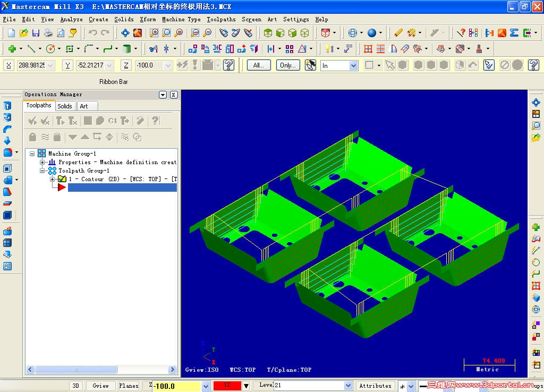
Task: Open the Xform menu
Action: point(148,20)
